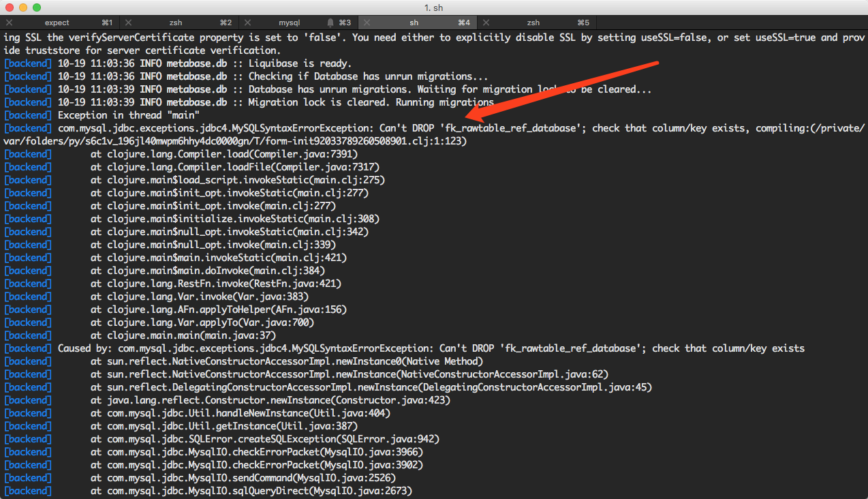Click the 'Liquibase is ready.' log line
Viewport: 868px width, 499px height.
[x=178, y=63]
